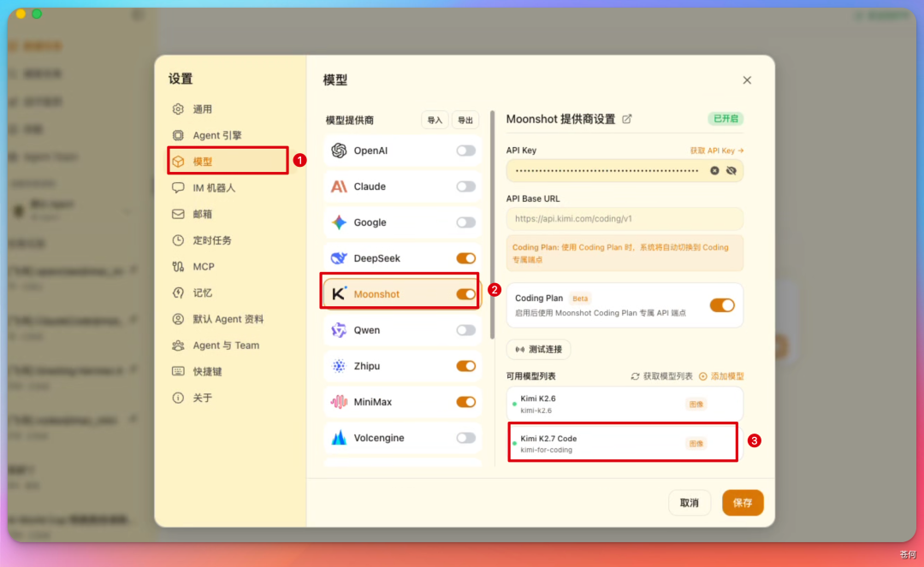Select the 模型 settings section
The image size is (924, 567).
pos(228,162)
